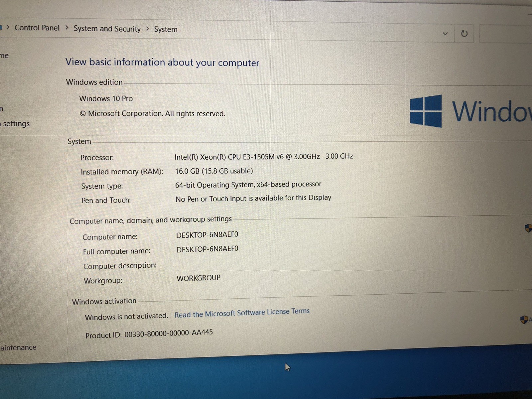This screenshot has height=399, width=532.
Task: Select the WORKGROUP value
Action: (199, 278)
